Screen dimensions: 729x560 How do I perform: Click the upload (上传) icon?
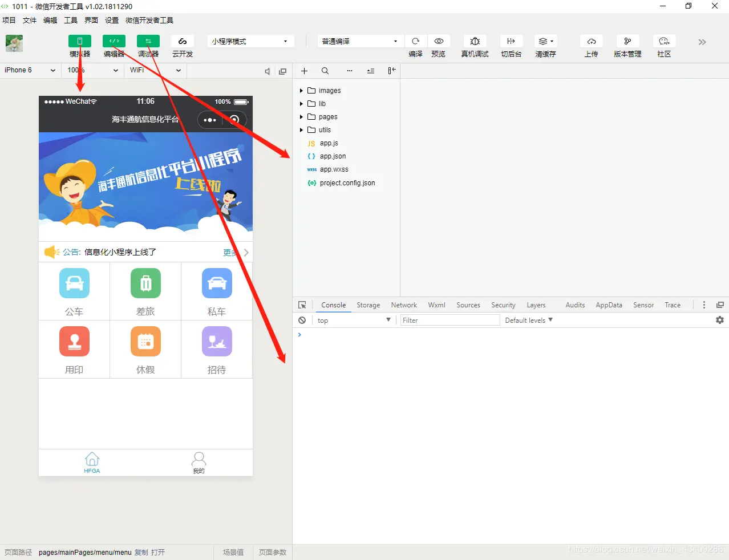592,41
